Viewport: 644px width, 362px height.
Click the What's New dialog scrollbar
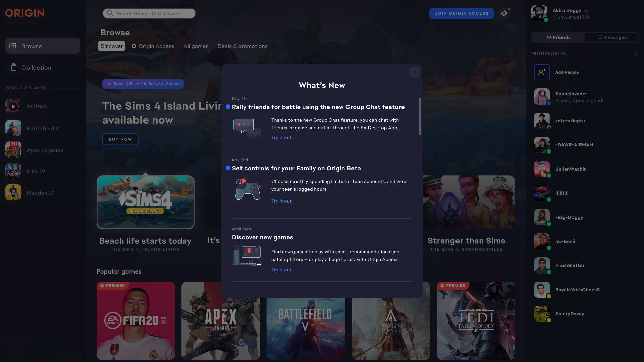pos(420,116)
